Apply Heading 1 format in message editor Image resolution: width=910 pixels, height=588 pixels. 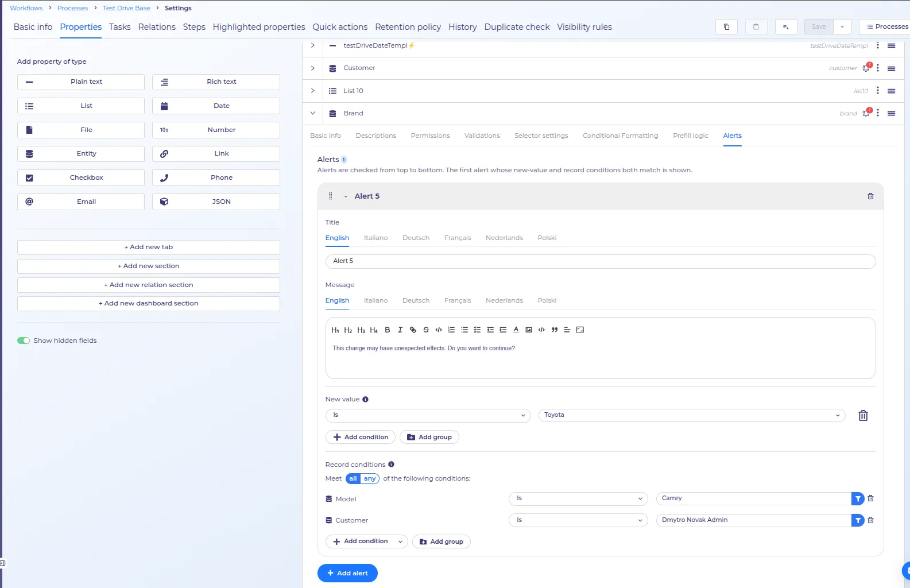[x=335, y=330]
